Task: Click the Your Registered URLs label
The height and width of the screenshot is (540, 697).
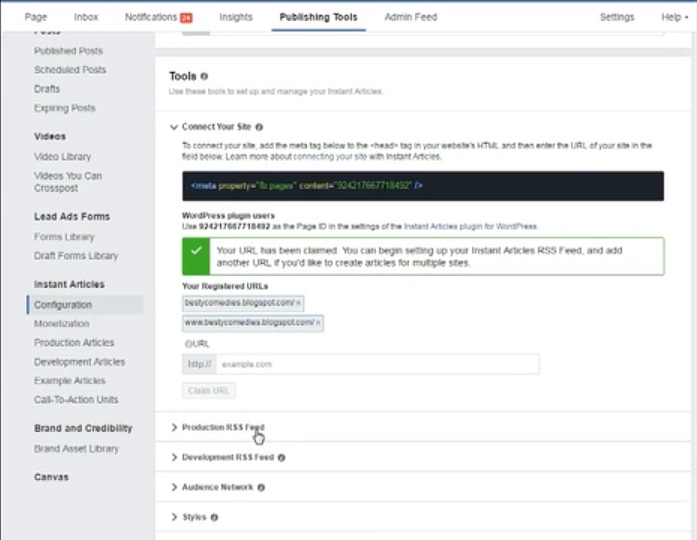Action: click(x=225, y=286)
